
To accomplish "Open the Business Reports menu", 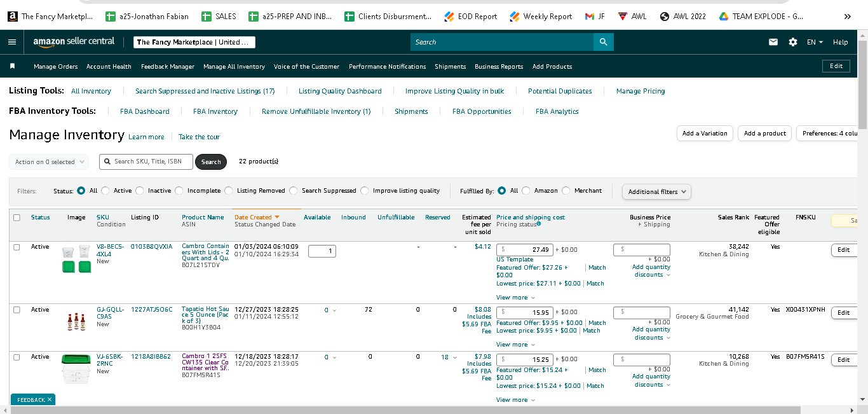I will pyautogui.click(x=499, y=66).
